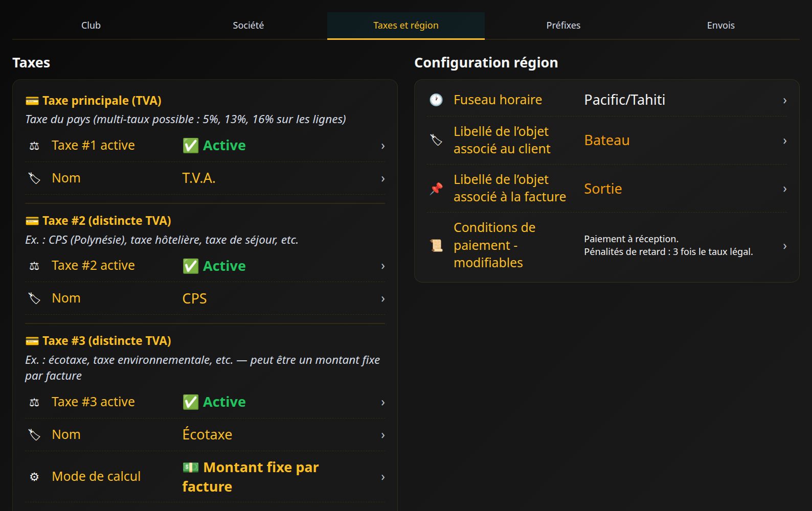The height and width of the screenshot is (511, 812).
Task: Click the tag icon for Libellé associé au client
Action: (x=436, y=140)
